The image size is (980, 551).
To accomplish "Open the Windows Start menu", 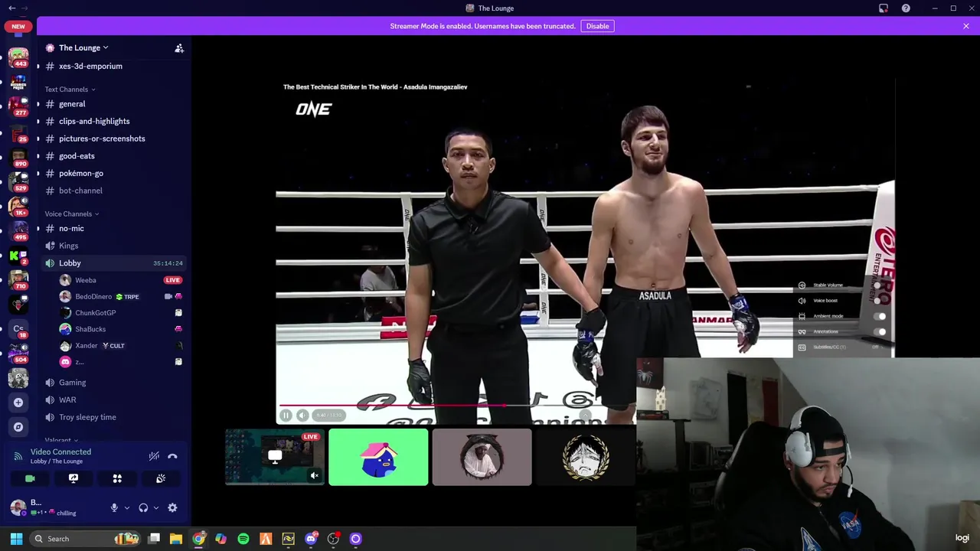I will (16, 539).
